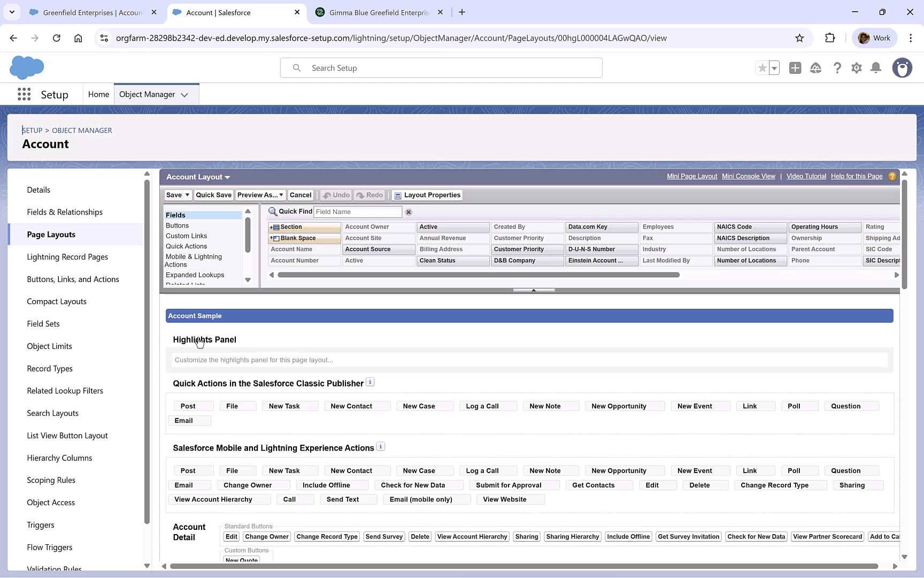This screenshot has height=578, width=924.
Task: Open the notifications bell
Action: [875, 68]
